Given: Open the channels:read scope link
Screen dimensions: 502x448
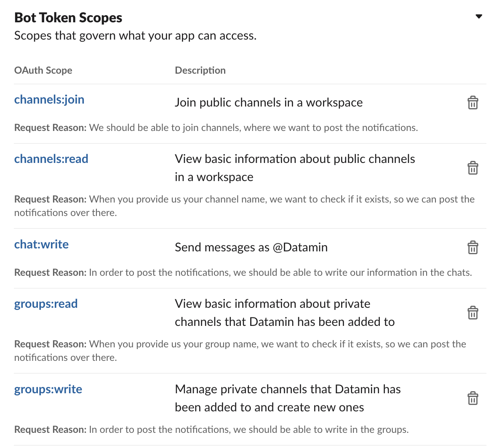Looking at the screenshot, I should tap(51, 159).
